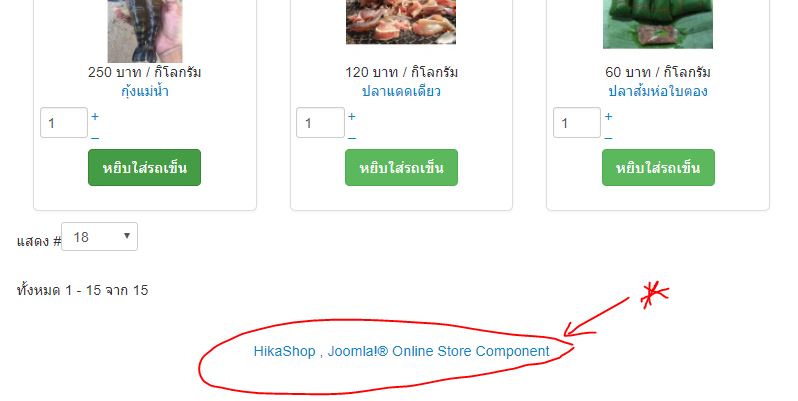Focus the quantity field of ปลาส้มห่อใบตอง
The height and width of the screenshot is (401, 798).
pyautogui.click(x=577, y=123)
